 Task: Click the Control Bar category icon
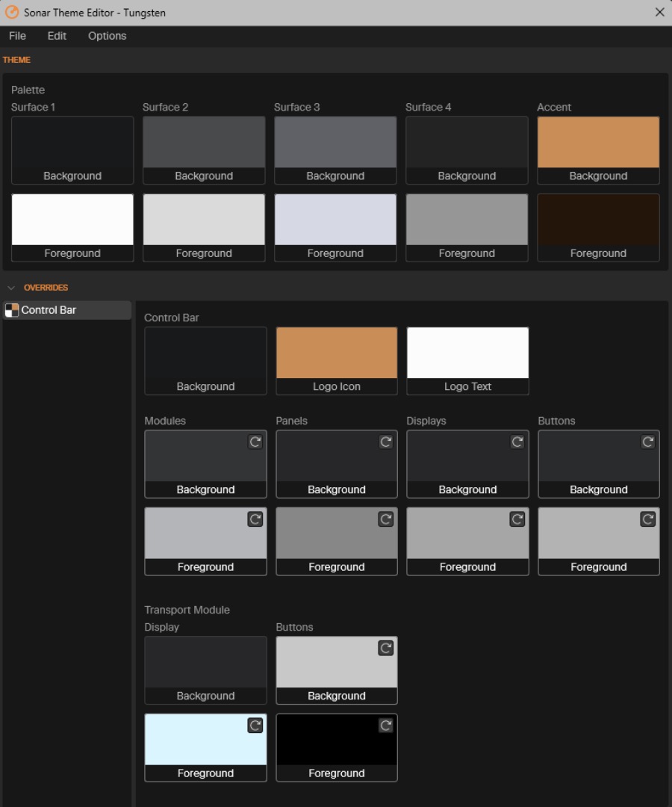coord(11,310)
